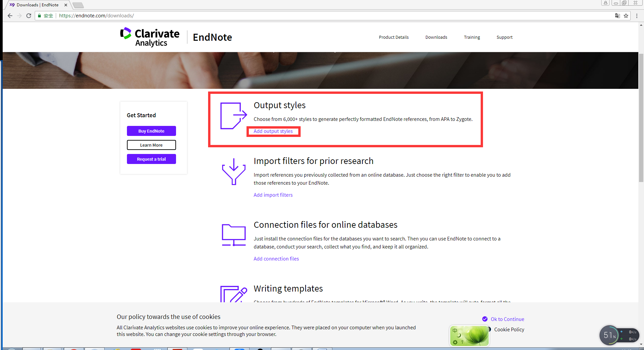
Task: Click the page vertical scrollbar thumb
Action: pyautogui.click(x=641, y=118)
